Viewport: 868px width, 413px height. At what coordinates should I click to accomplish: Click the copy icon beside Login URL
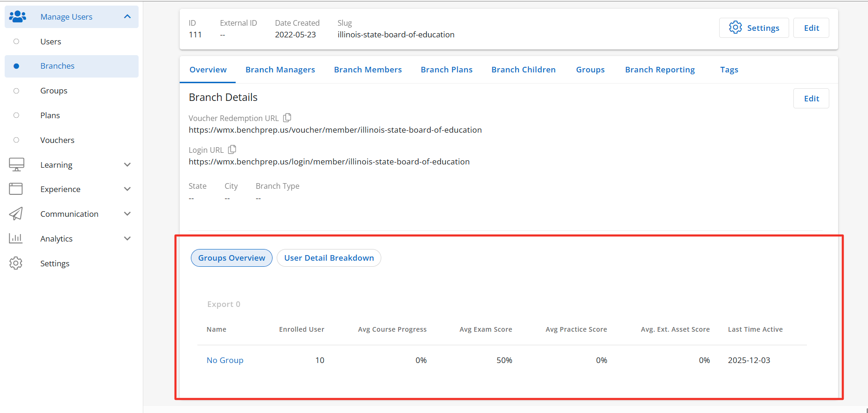232,150
